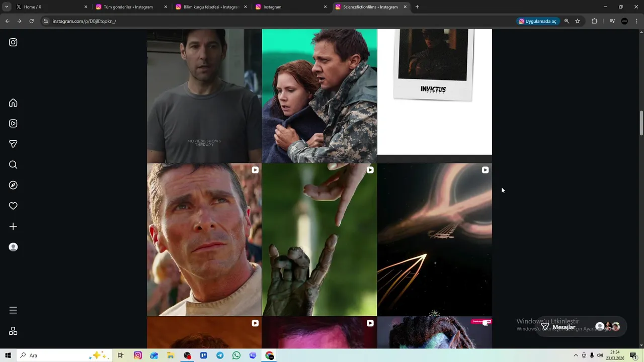The height and width of the screenshot is (362, 644).
Task: Open File Explorer from taskbar
Action: pyautogui.click(x=171, y=355)
